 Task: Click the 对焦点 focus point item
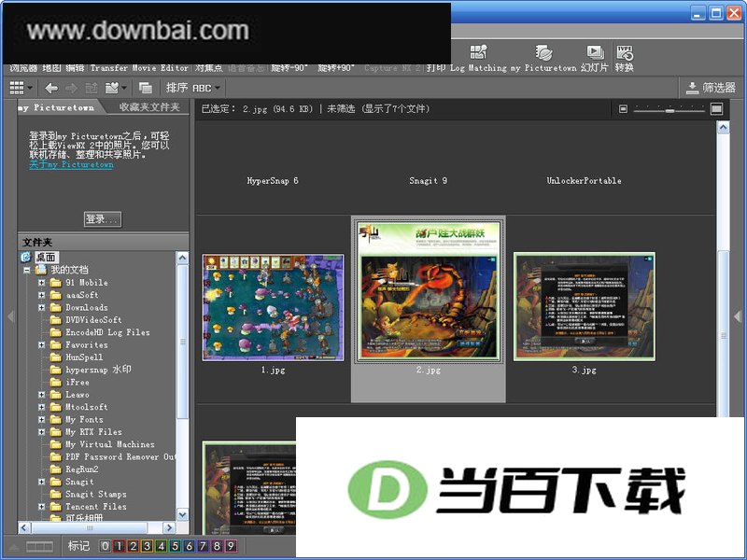click(x=209, y=68)
